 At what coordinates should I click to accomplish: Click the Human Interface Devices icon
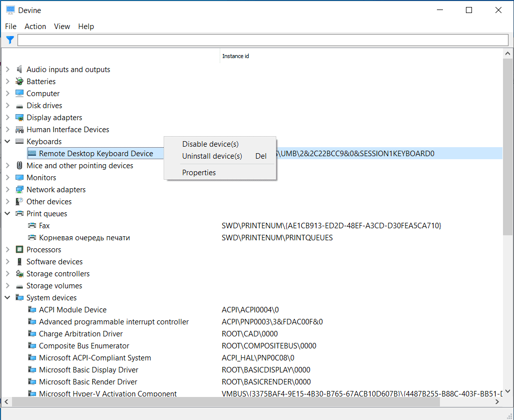(x=20, y=130)
